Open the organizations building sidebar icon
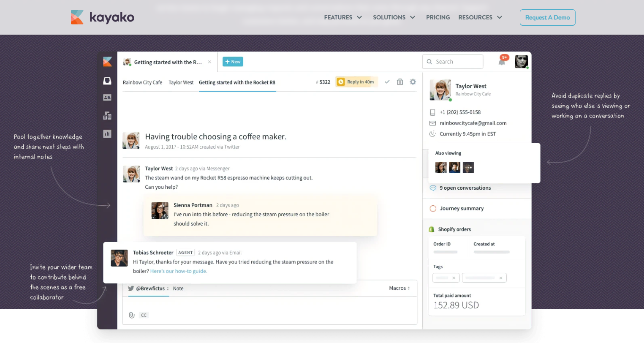This screenshot has height=343, width=644. pyautogui.click(x=107, y=115)
